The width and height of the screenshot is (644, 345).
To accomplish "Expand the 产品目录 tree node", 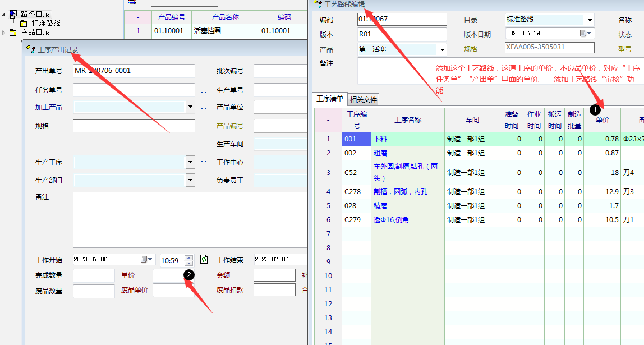I will (x=4, y=33).
